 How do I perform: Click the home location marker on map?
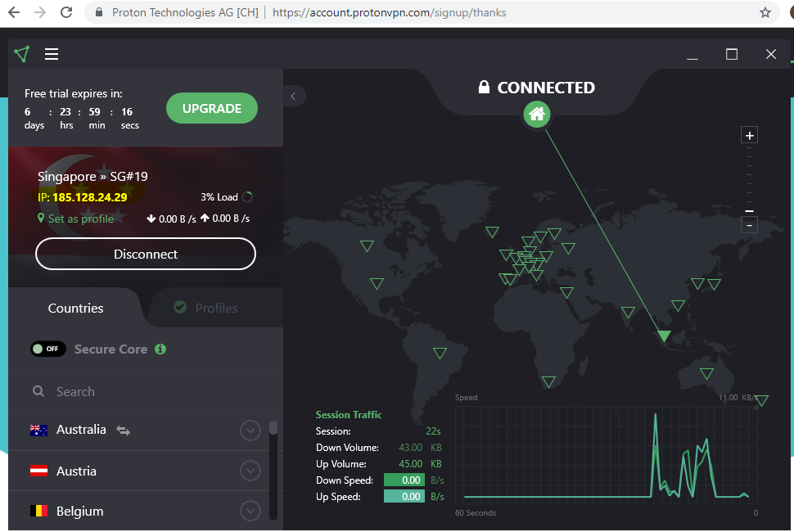pos(537,115)
